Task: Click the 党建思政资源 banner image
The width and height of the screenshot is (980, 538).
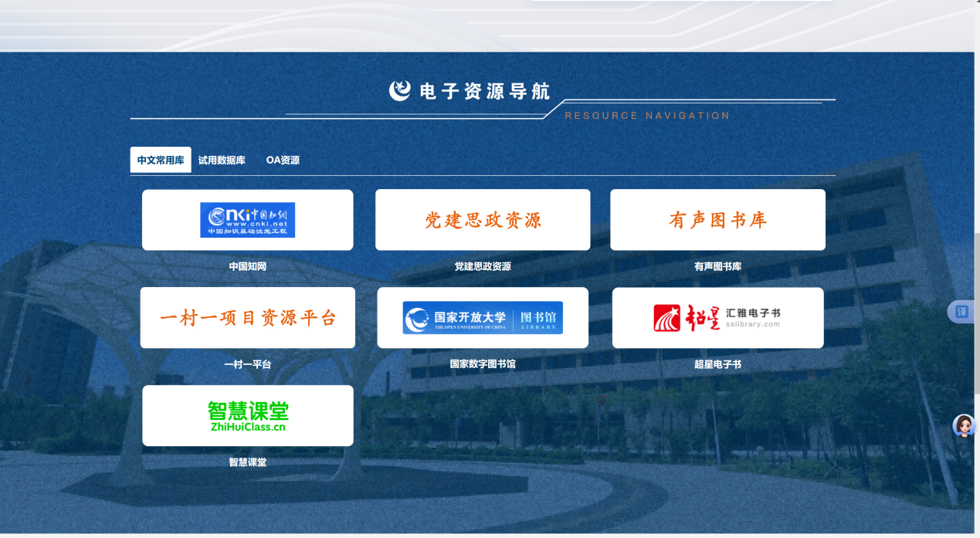Action: pos(483,220)
